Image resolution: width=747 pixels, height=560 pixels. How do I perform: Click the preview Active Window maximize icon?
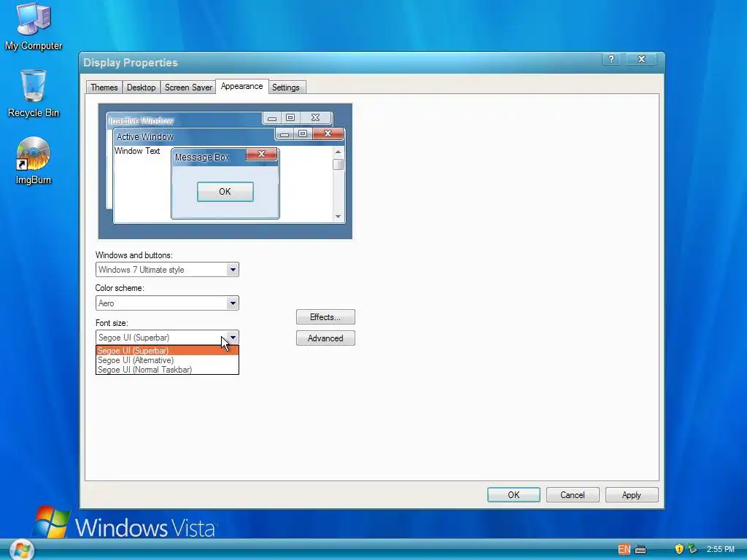coord(303,133)
